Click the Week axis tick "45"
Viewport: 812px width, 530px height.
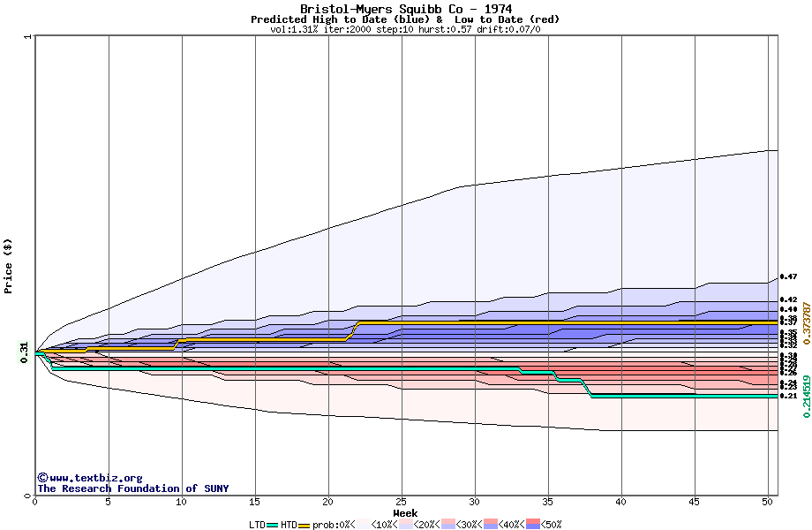[695, 502]
